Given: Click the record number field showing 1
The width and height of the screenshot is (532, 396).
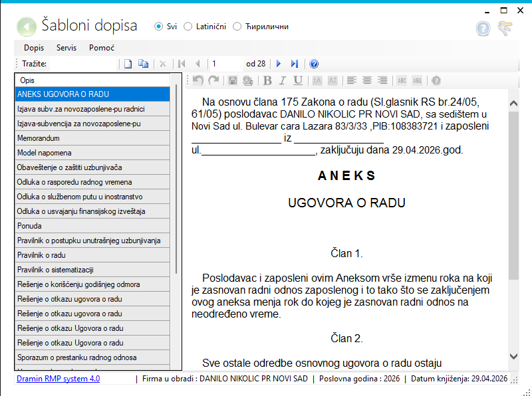Looking at the screenshot, I should click(x=226, y=64).
